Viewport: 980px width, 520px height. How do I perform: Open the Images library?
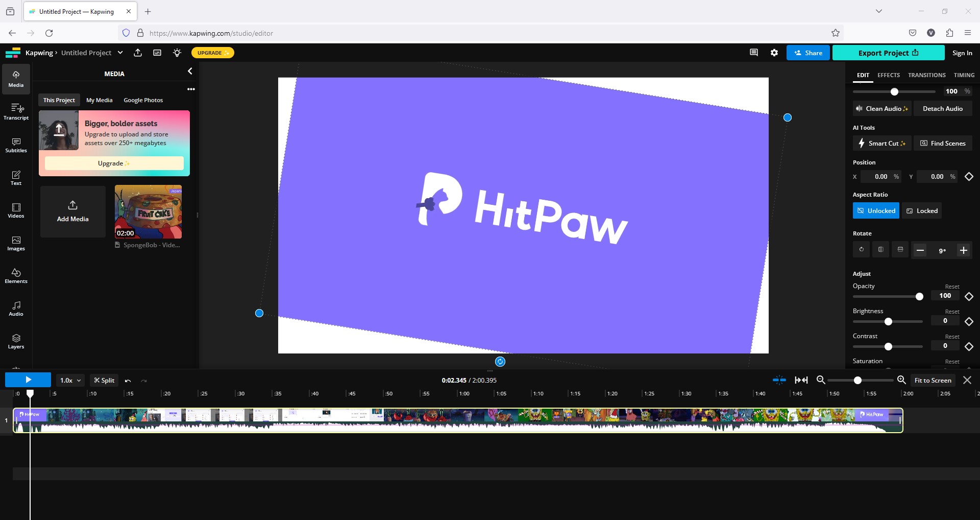[x=16, y=243]
